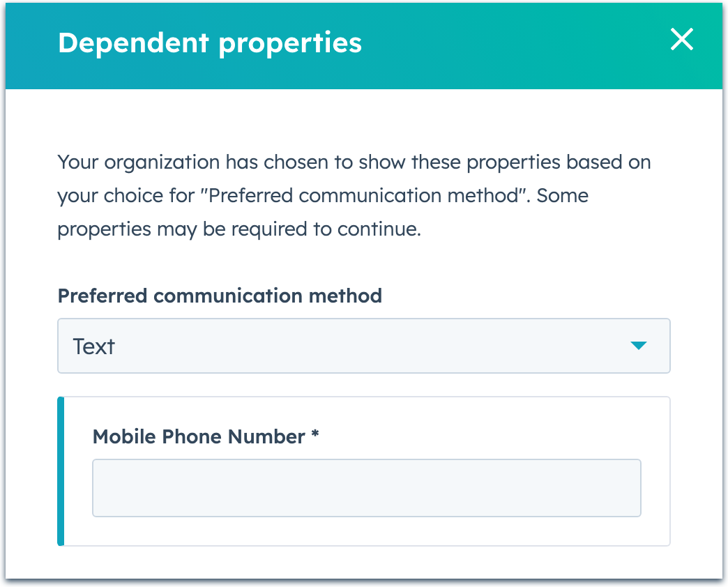Viewport: 728px width, 587px height.
Task: Click the teal accent bar beside the dependent field
Action: [x=59, y=471]
